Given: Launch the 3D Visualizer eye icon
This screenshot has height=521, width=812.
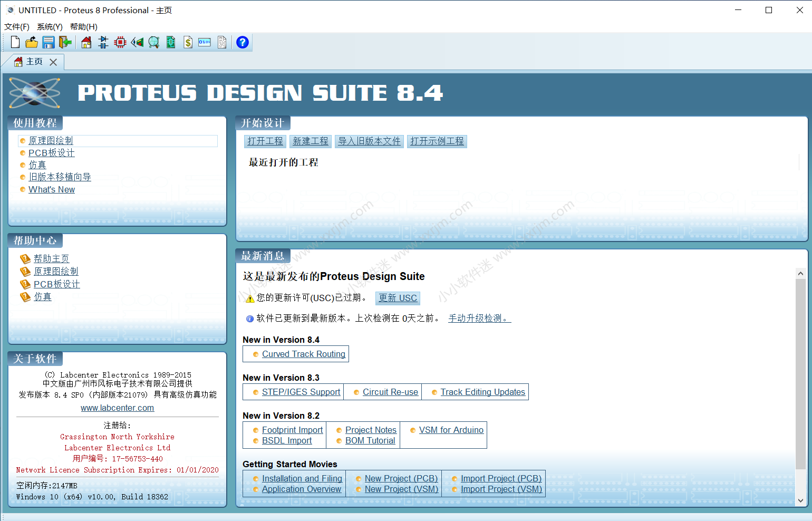Looking at the screenshot, I should click(x=137, y=42).
